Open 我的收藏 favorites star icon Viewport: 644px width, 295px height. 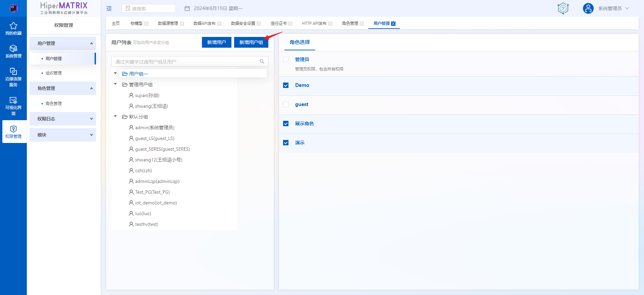13,26
